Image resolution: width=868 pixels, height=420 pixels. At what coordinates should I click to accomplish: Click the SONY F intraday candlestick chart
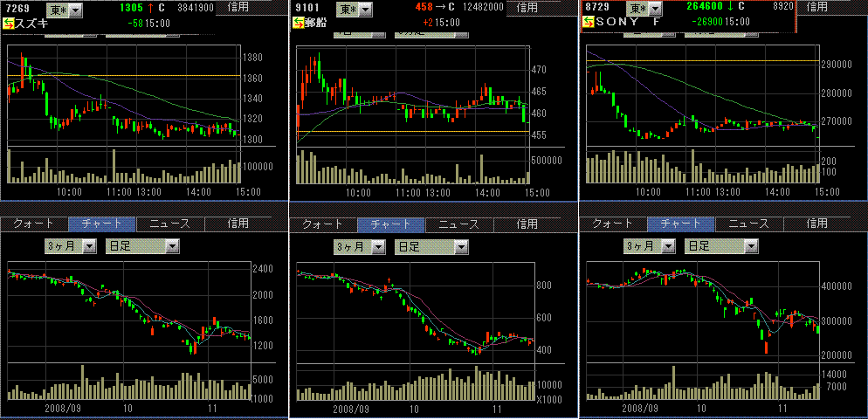(x=702, y=95)
